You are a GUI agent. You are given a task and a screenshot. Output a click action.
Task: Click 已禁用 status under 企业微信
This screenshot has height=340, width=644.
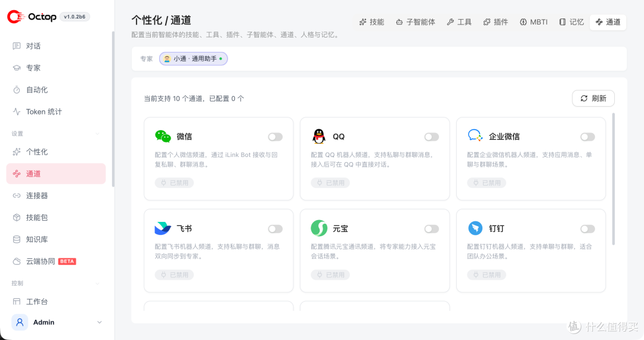(487, 183)
